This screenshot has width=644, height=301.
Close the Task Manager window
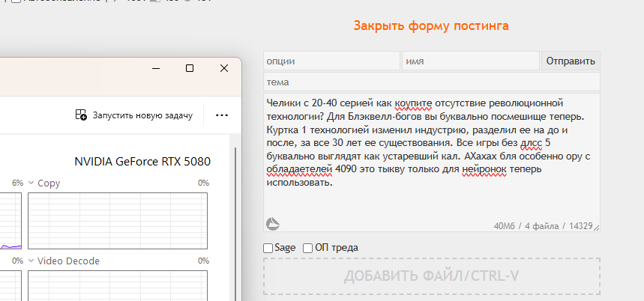[x=224, y=68]
